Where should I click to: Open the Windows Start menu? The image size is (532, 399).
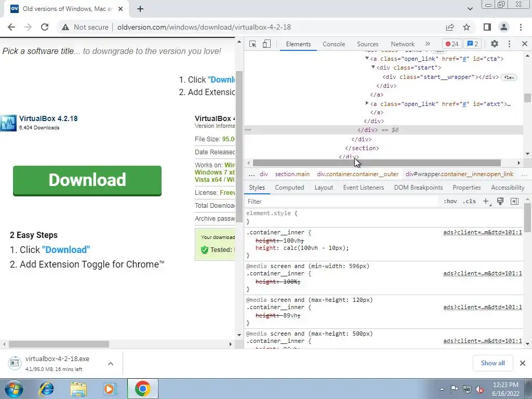14,389
